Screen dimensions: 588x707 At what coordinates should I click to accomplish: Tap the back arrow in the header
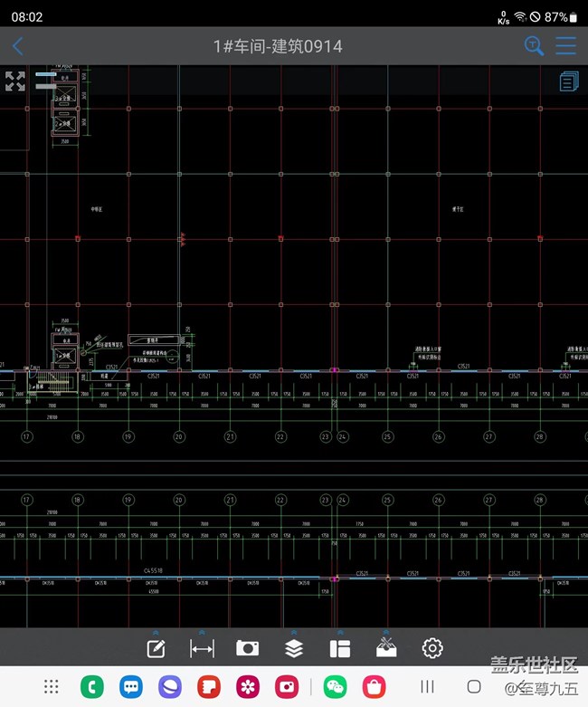tap(18, 46)
